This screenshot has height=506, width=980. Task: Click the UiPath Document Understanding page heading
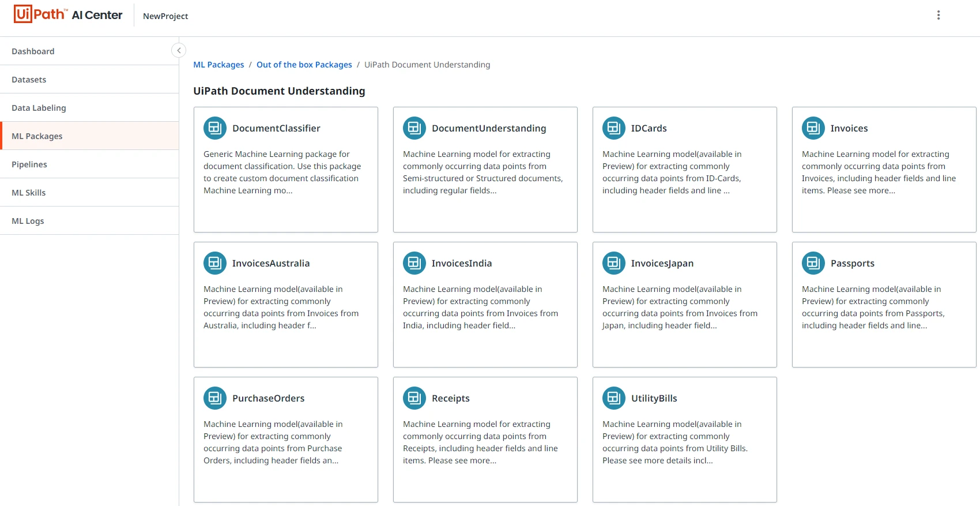(279, 91)
